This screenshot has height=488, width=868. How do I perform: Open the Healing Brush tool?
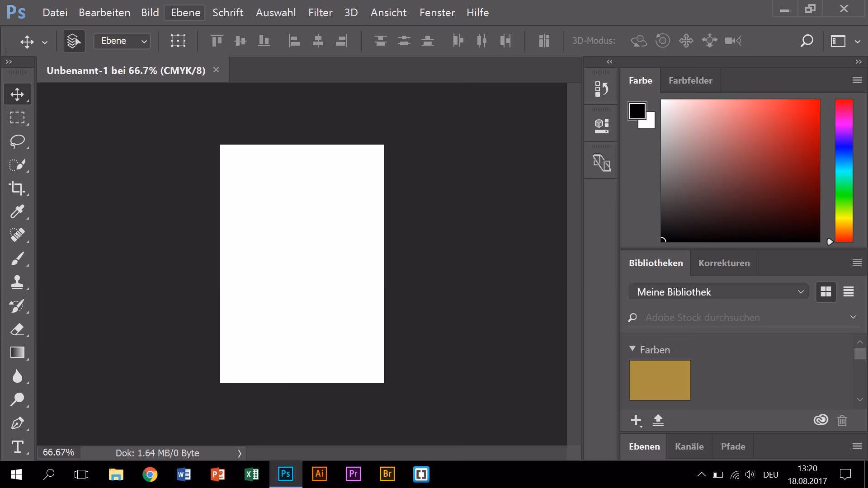pyautogui.click(x=17, y=235)
